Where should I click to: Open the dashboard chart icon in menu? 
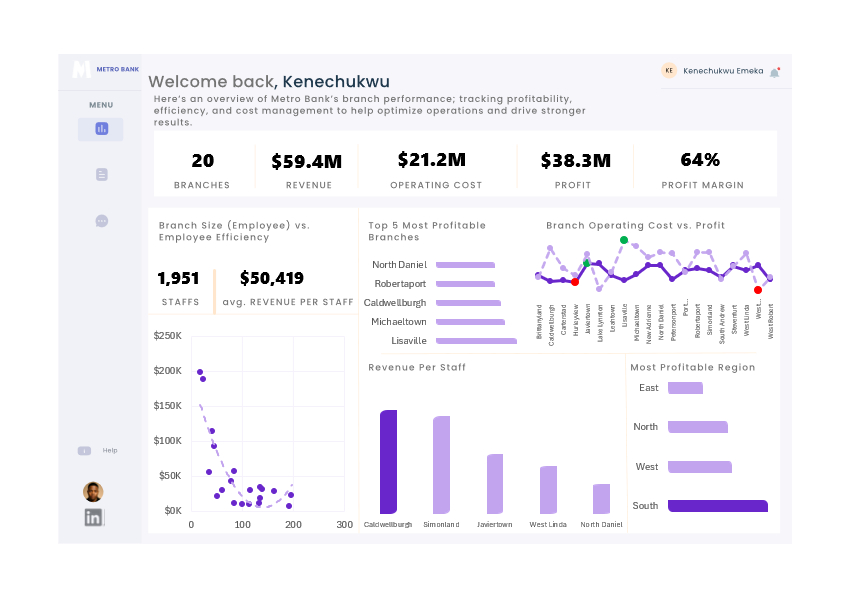coord(102,129)
